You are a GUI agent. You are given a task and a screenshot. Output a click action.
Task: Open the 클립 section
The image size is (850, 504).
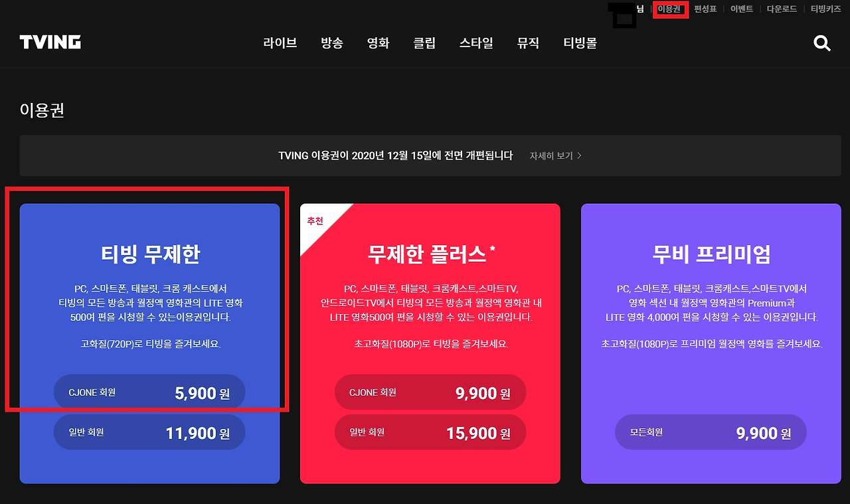tap(424, 43)
